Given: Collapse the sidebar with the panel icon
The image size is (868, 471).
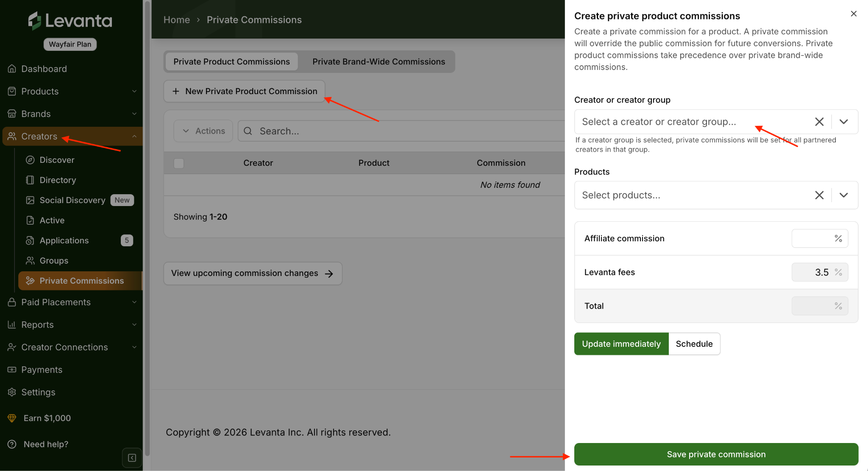Looking at the screenshot, I should click(x=132, y=458).
